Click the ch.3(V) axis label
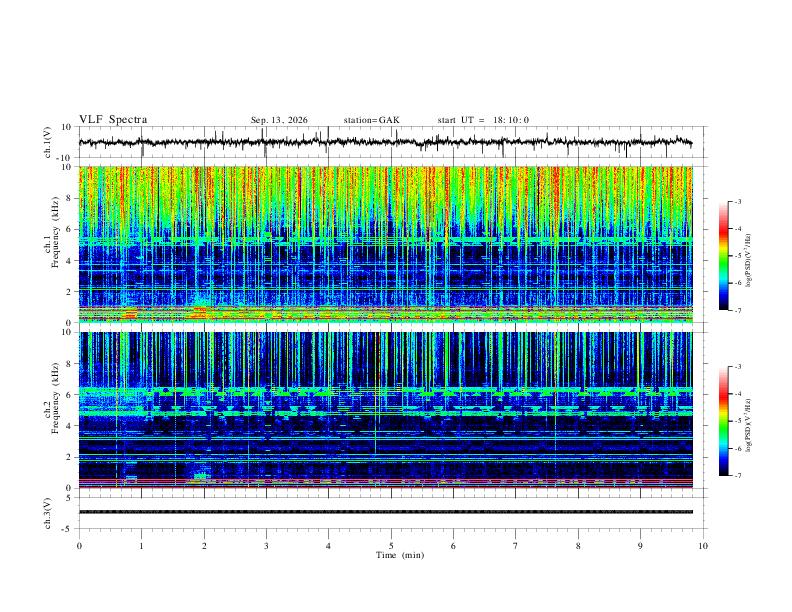The image size is (792, 612). [x=47, y=513]
